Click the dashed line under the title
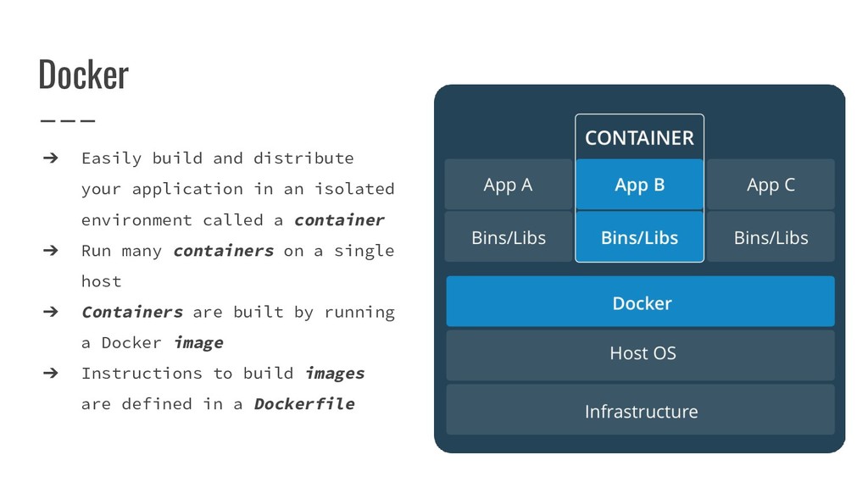Viewport: 868px width, 488px height. click(68, 120)
